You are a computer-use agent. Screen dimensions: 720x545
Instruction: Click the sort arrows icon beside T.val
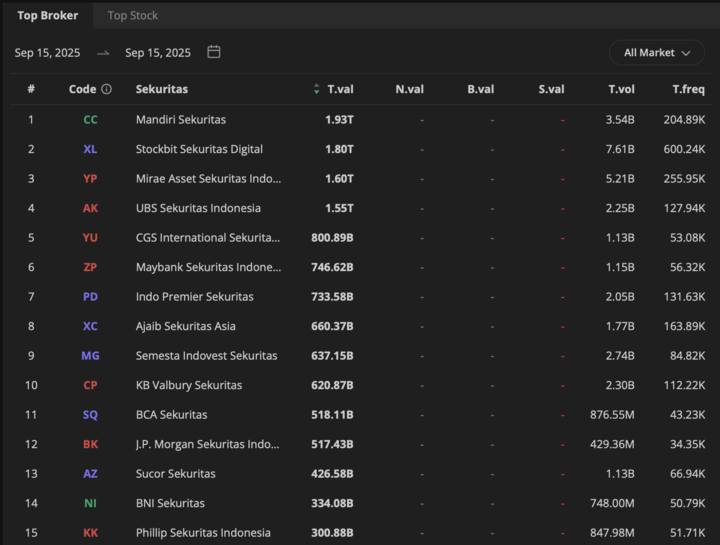click(317, 89)
